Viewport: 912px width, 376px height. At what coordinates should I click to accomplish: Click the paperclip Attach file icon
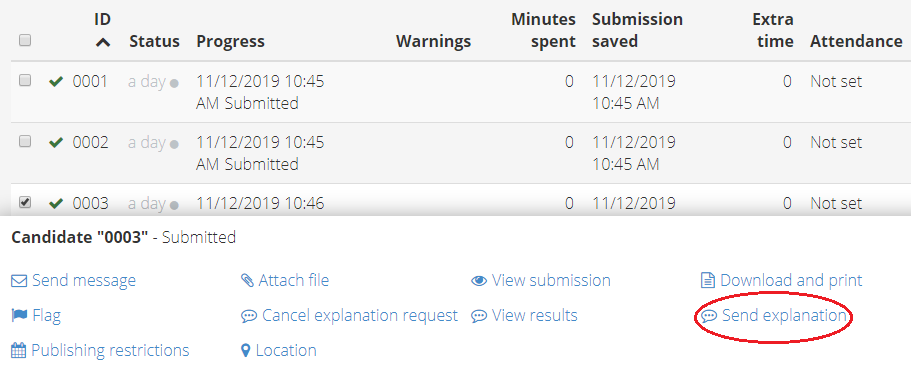(247, 281)
